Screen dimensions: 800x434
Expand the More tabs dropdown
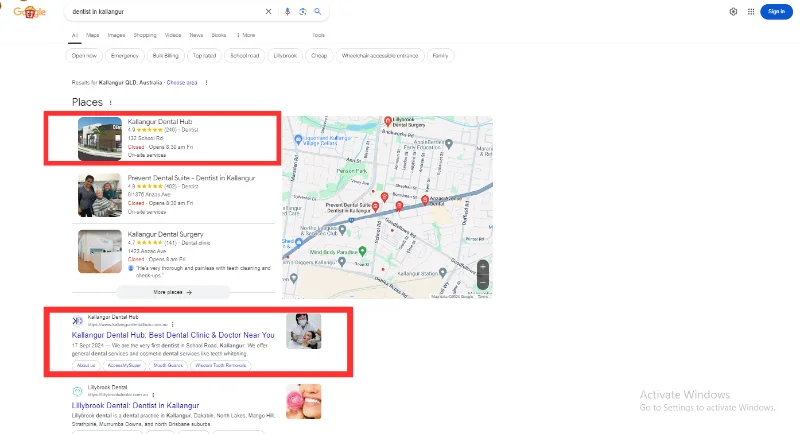coord(246,35)
